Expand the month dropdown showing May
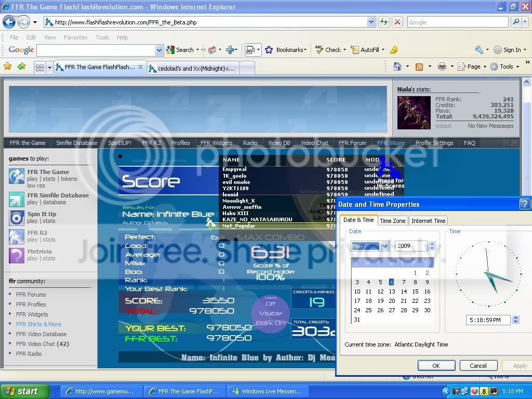 point(384,246)
